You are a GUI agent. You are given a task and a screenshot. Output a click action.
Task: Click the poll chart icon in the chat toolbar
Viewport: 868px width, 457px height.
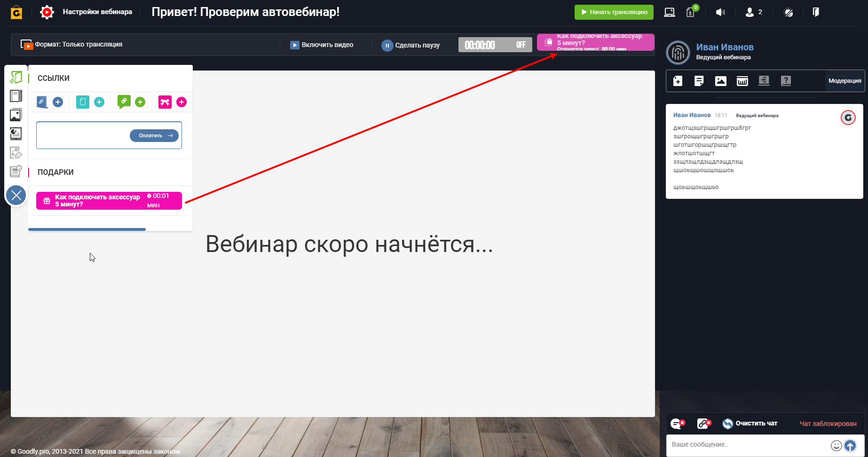742,81
